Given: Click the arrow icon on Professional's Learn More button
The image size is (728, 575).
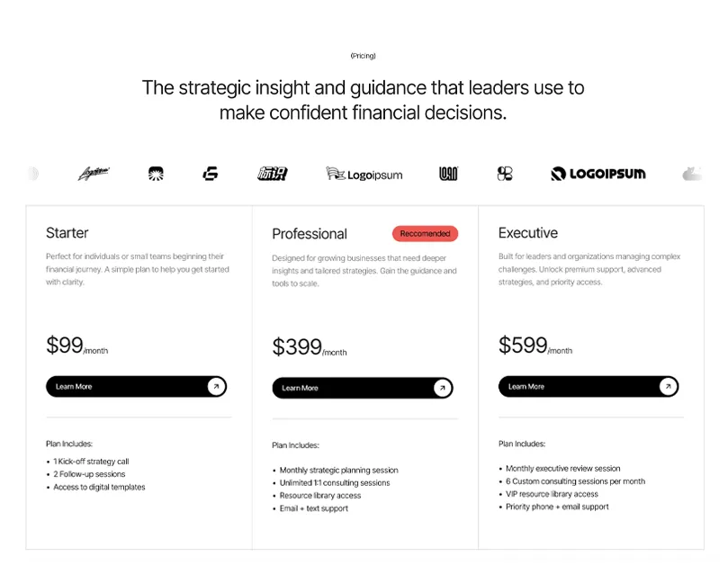Looking at the screenshot, I should click(x=443, y=388).
